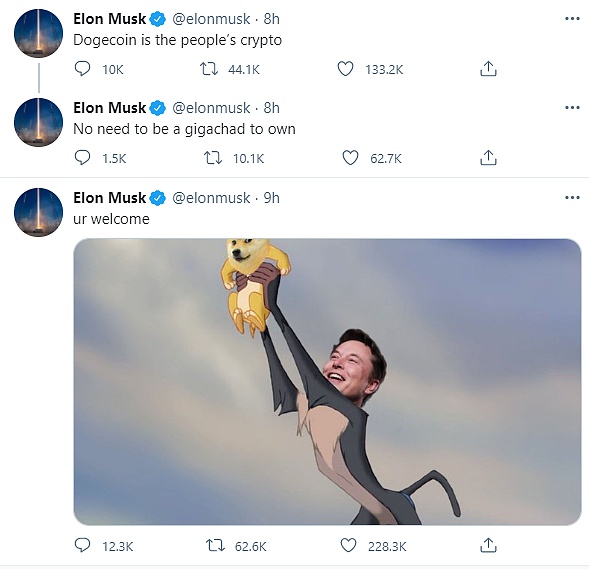Click the rocket avatar on ur welcome tweet
The height and width of the screenshot is (569, 589).
point(38,212)
